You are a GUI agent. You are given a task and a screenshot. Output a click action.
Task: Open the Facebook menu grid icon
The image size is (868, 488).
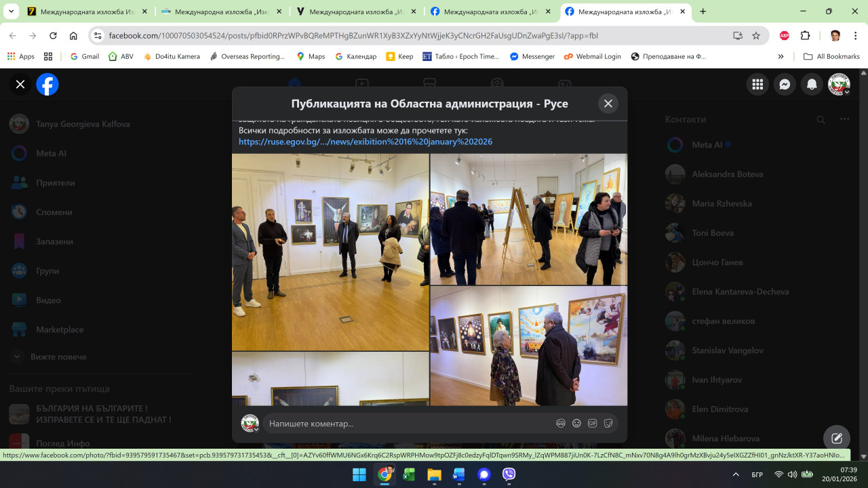pos(757,85)
